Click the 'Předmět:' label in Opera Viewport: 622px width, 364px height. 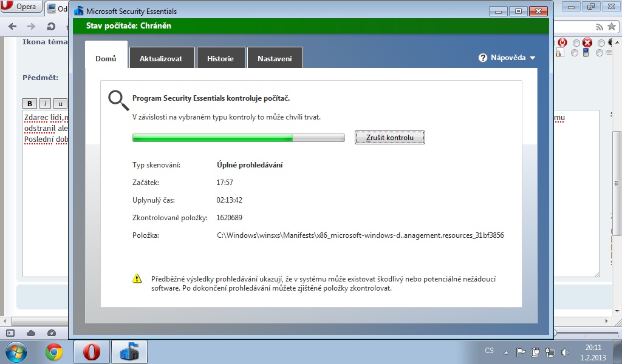click(41, 78)
